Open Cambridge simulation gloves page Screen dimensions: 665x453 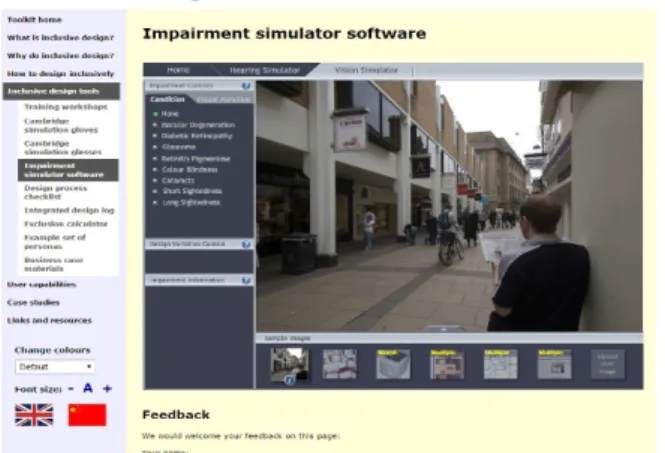click(61, 126)
